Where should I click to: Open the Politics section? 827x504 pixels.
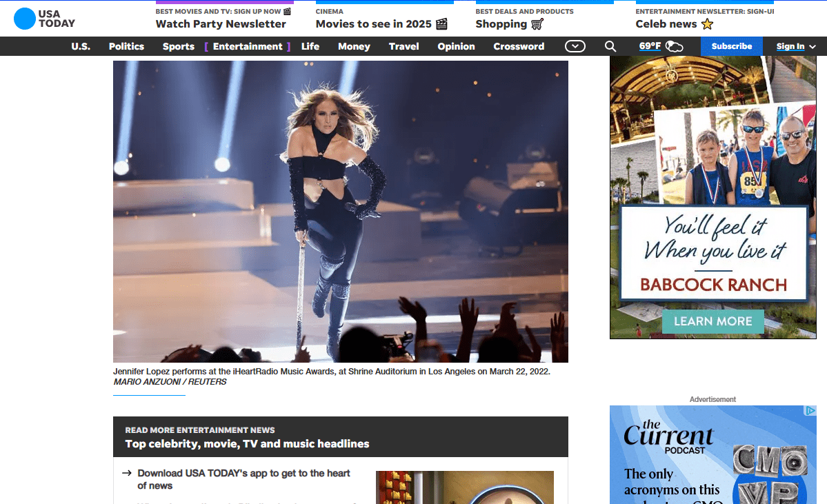tap(126, 46)
